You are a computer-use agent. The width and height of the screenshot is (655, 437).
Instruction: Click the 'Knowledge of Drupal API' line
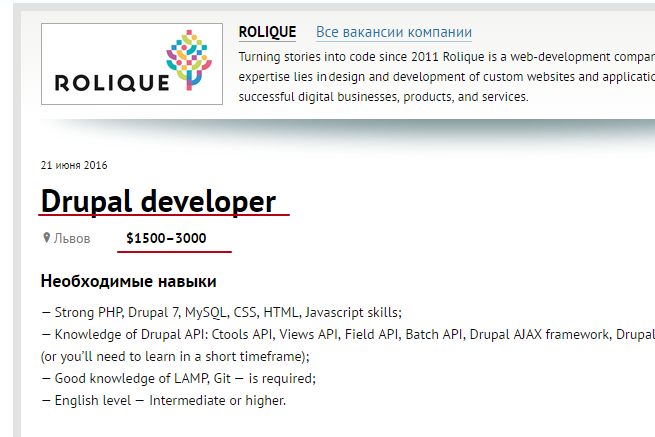tap(348, 334)
